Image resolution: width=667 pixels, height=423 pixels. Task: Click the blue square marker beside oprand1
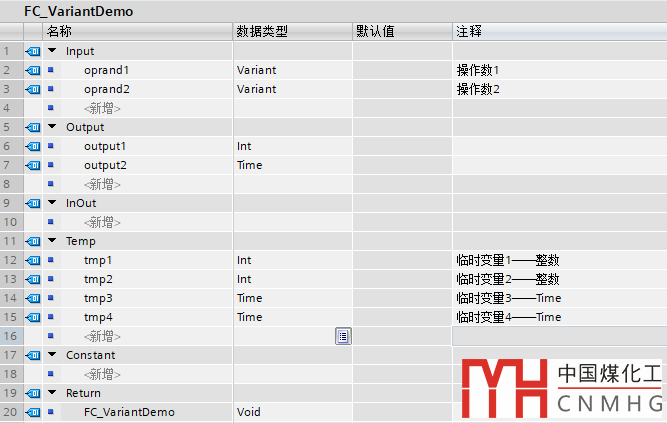click(51, 70)
